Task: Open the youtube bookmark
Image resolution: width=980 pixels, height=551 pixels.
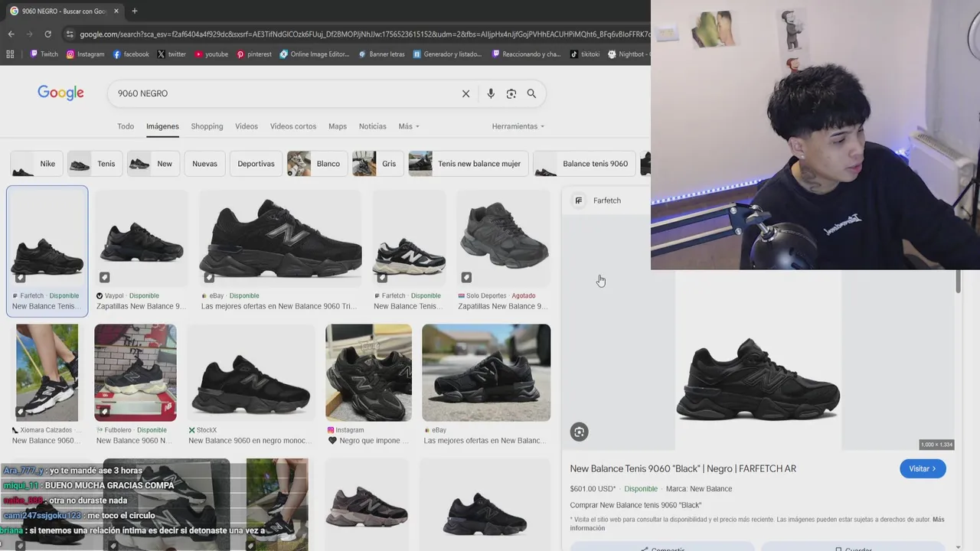Action: [x=211, y=54]
